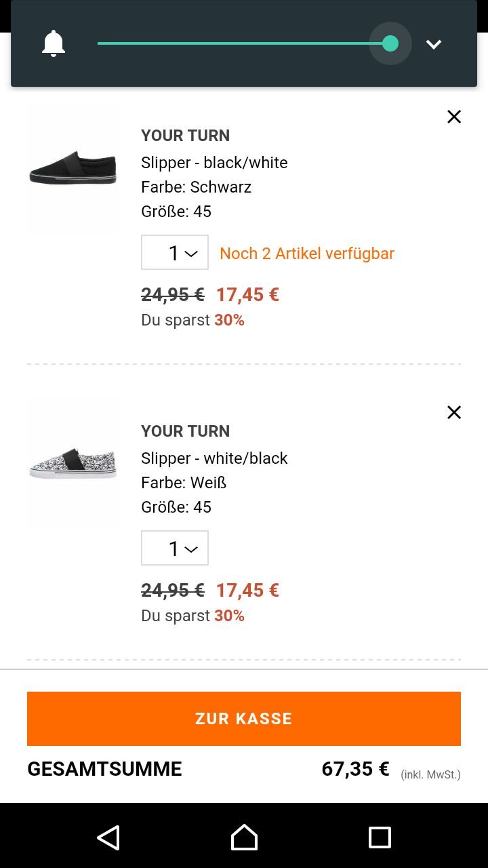Open the 'Slipper - white/black' product title
The image size is (488, 868).
point(214,458)
